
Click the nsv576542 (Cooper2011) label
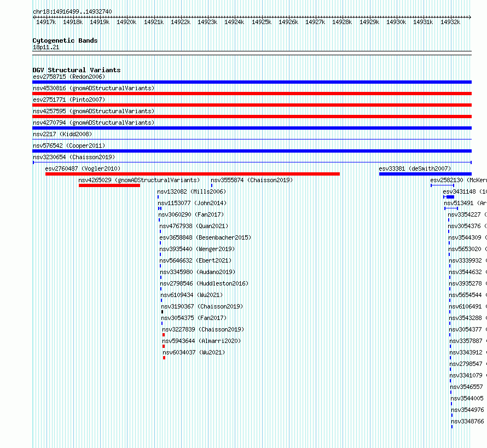[x=69, y=146]
